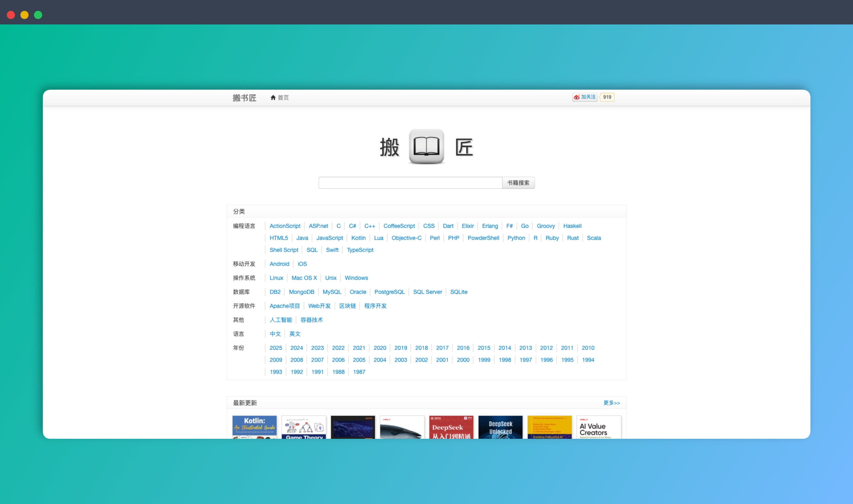Click the book search text field
This screenshot has height=504, width=853.
410,183
